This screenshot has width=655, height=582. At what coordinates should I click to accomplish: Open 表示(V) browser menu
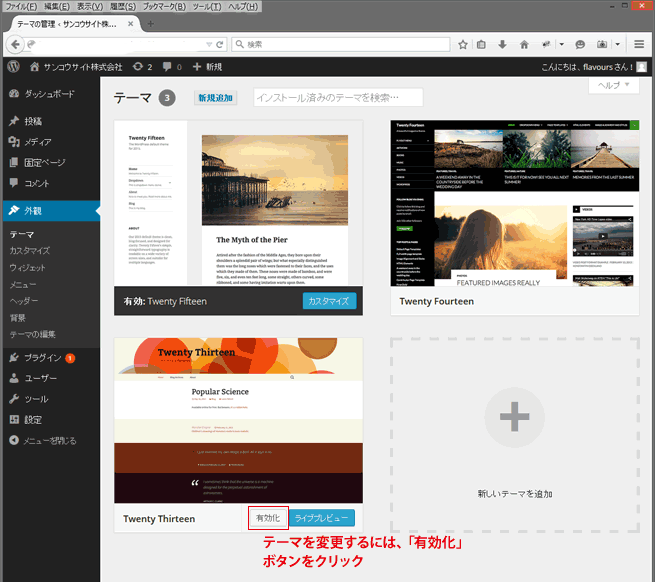90,7
